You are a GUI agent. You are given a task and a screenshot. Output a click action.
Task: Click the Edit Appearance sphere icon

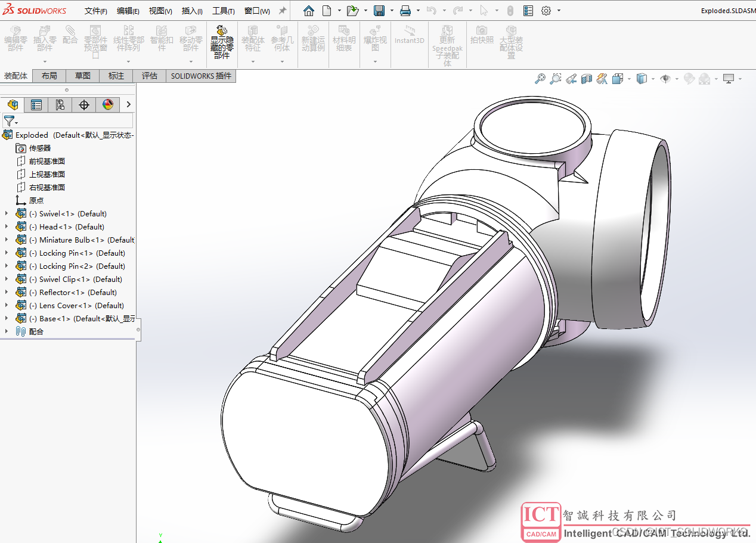689,78
